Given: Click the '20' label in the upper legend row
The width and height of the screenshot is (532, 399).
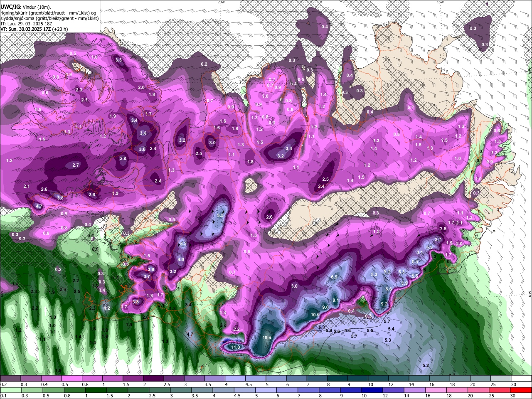Looking at the screenshot, I should [473, 384].
